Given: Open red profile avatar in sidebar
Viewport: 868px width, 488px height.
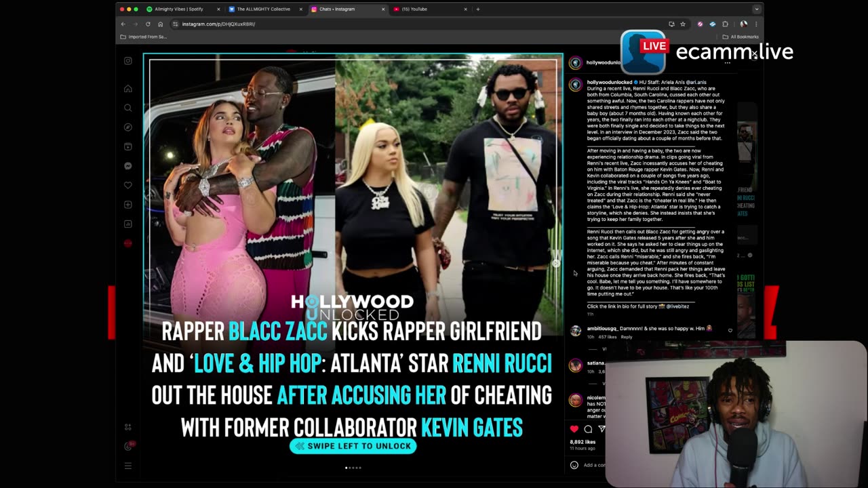Looking at the screenshot, I should pyautogui.click(x=127, y=243).
